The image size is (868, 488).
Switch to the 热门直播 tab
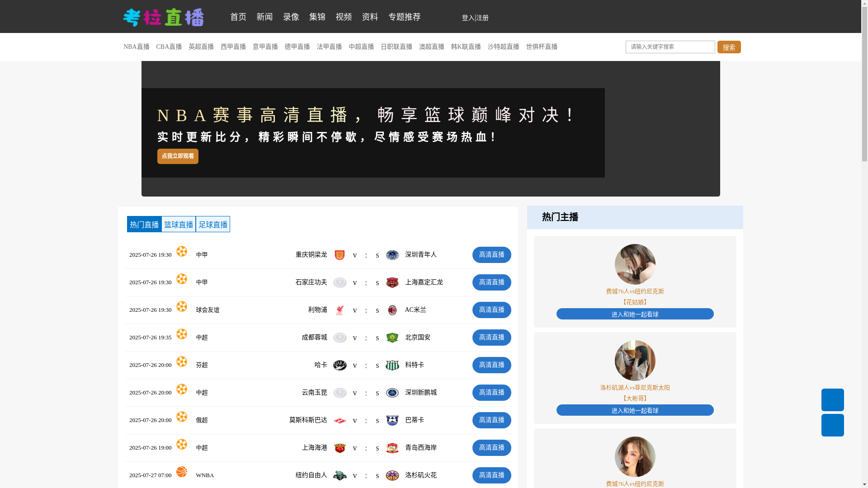point(144,224)
